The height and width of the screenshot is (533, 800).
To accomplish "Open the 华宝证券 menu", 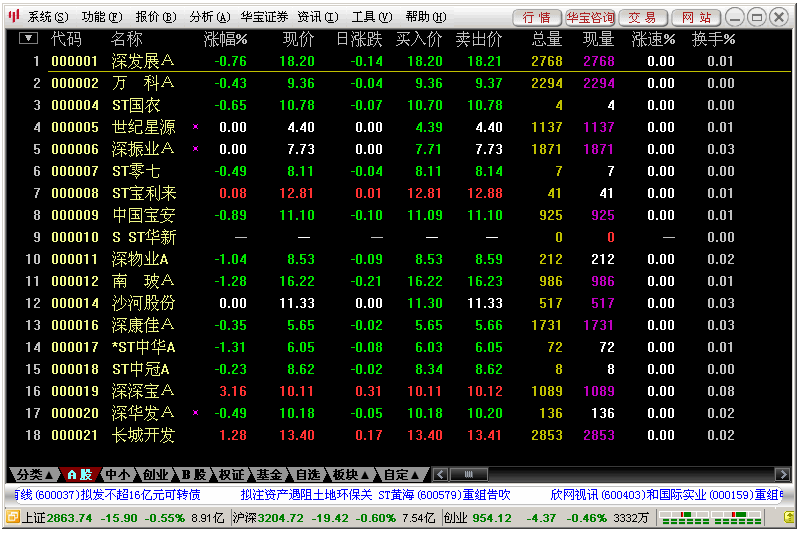I will point(264,17).
